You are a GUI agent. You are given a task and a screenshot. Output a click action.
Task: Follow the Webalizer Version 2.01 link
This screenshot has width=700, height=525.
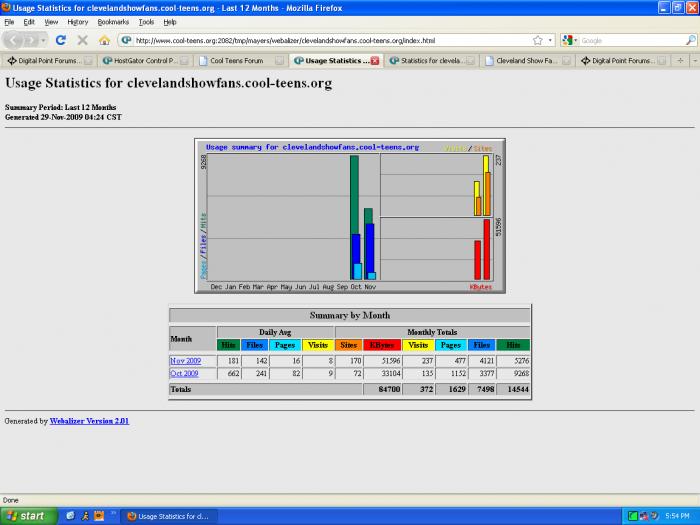click(89, 421)
